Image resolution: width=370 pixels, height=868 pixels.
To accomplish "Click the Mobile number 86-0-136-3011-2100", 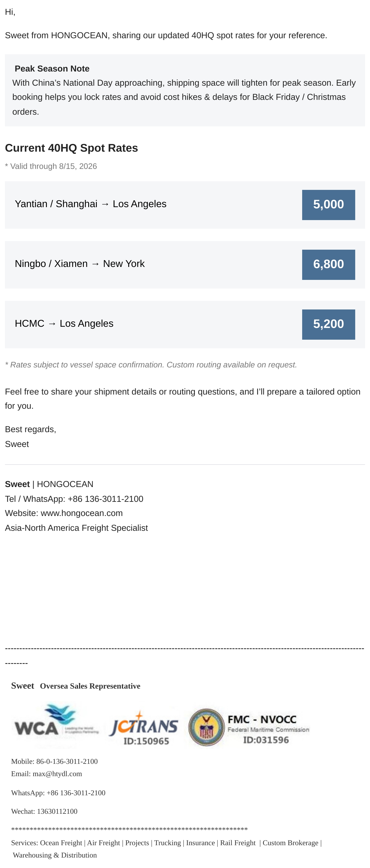I will pyautogui.click(x=67, y=762).
